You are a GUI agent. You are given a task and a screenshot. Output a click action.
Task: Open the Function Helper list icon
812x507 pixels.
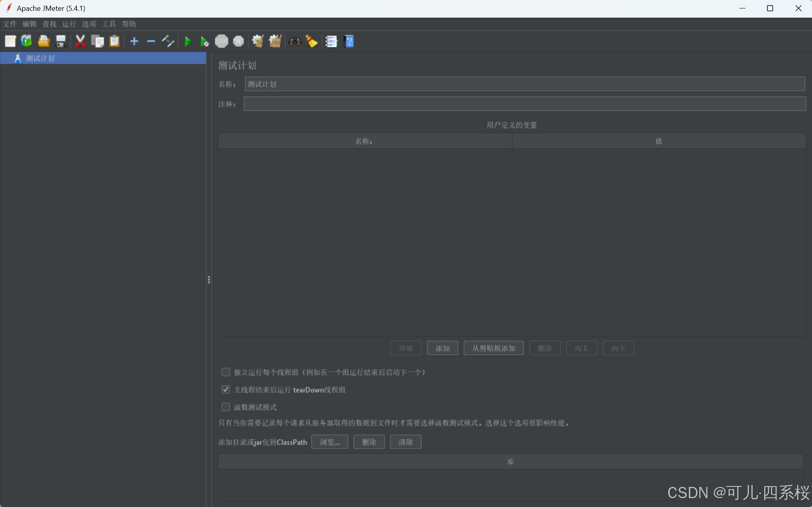331,41
